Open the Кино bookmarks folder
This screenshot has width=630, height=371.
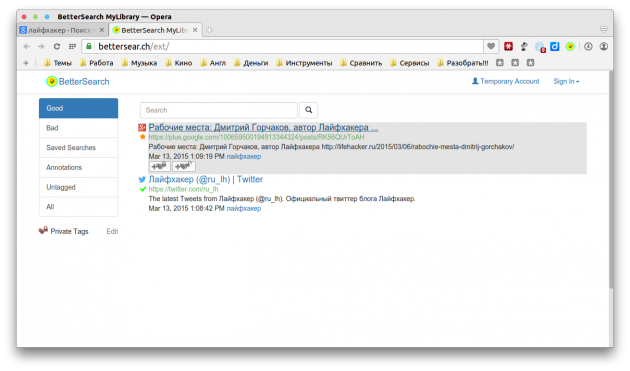tap(179, 63)
